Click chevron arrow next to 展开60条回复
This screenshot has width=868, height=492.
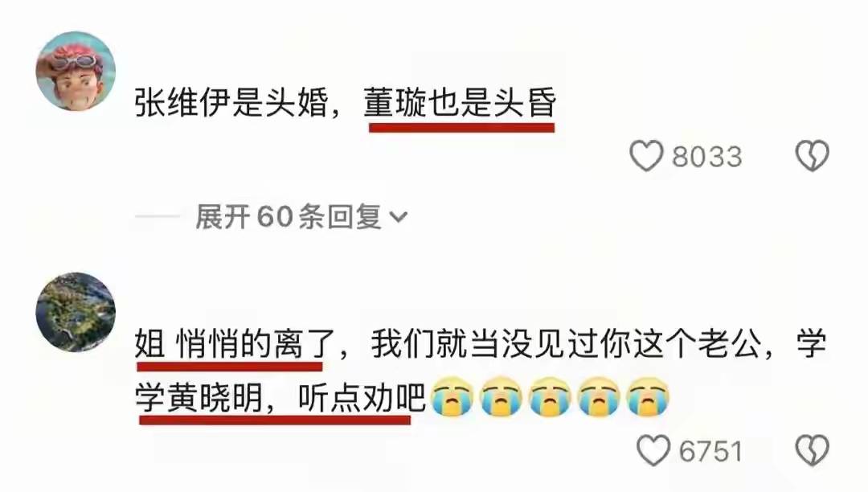399,217
